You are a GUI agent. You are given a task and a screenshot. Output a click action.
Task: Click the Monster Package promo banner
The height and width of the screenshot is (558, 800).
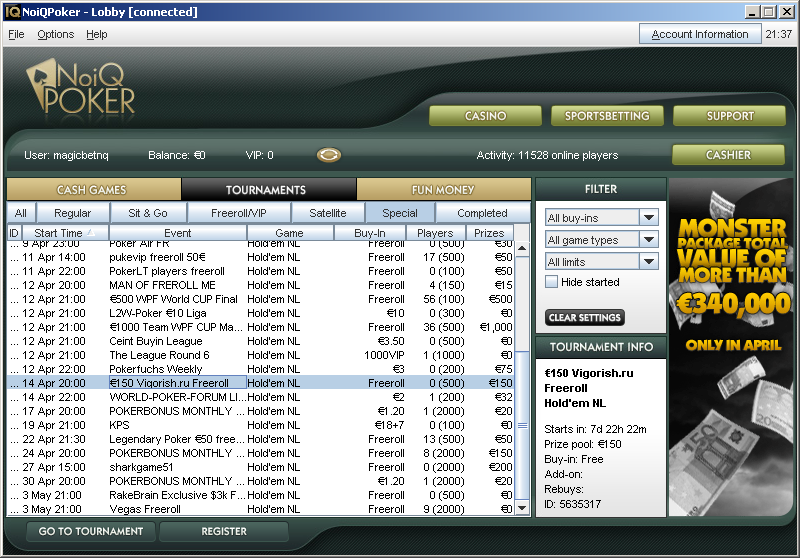coord(733,347)
